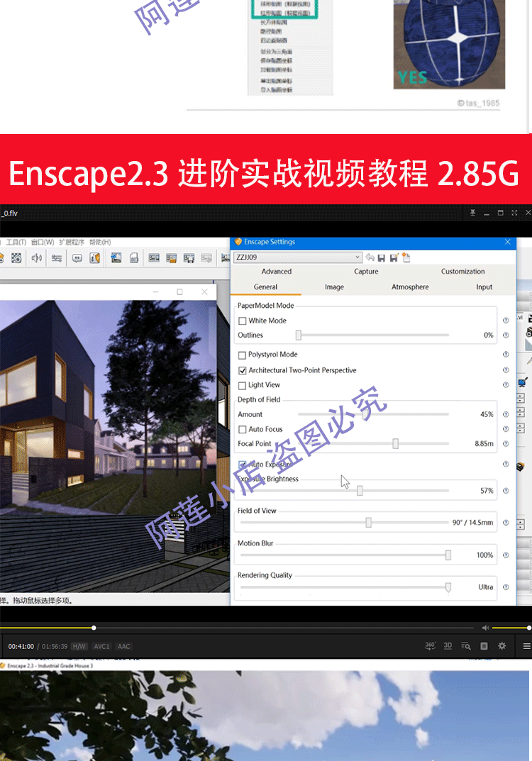
Task: Switch to the Capture tab
Action: click(366, 272)
